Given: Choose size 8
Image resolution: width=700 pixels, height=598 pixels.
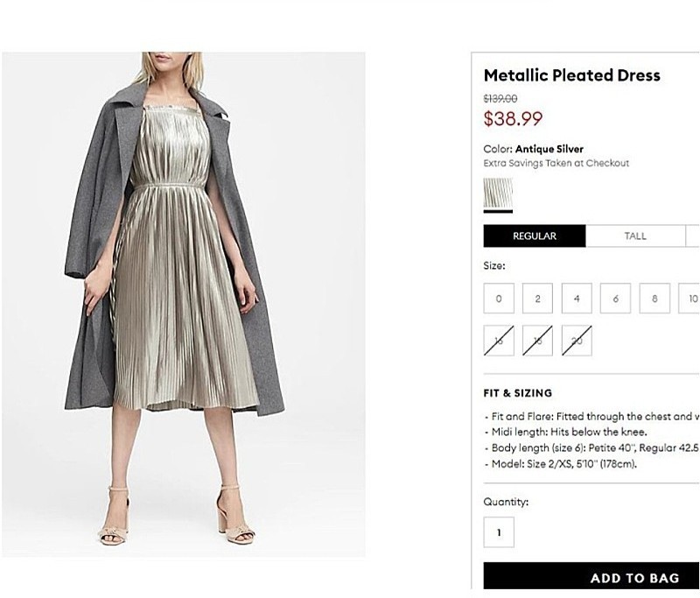Looking at the screenshot, I should tap(654, 299).
